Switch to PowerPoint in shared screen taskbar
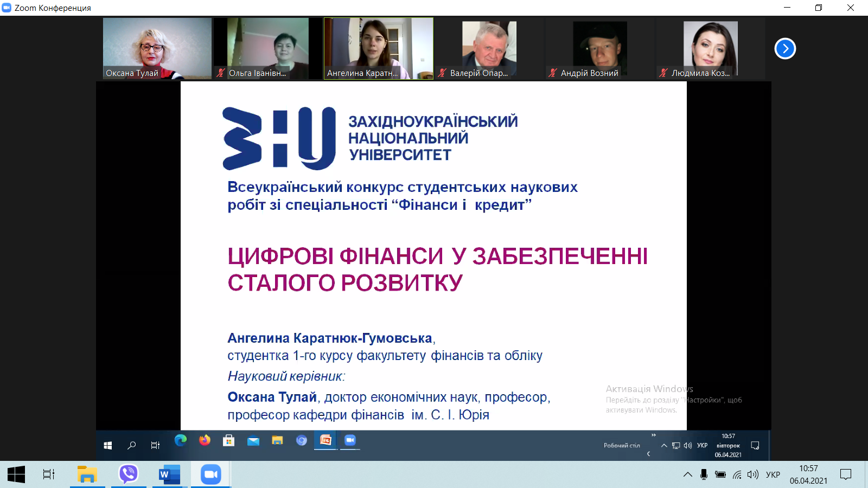Screen dimensions: 868x488 (325, 440)
